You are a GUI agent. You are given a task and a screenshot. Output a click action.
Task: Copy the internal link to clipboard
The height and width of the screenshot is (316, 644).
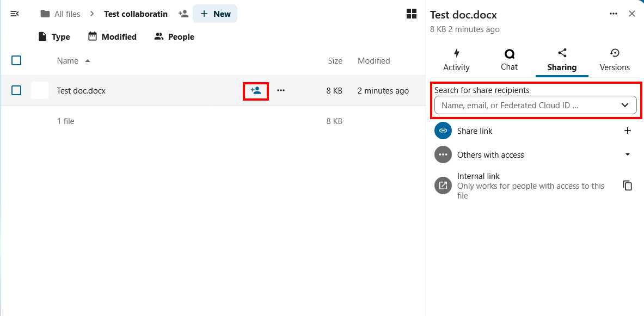point(627,185)
